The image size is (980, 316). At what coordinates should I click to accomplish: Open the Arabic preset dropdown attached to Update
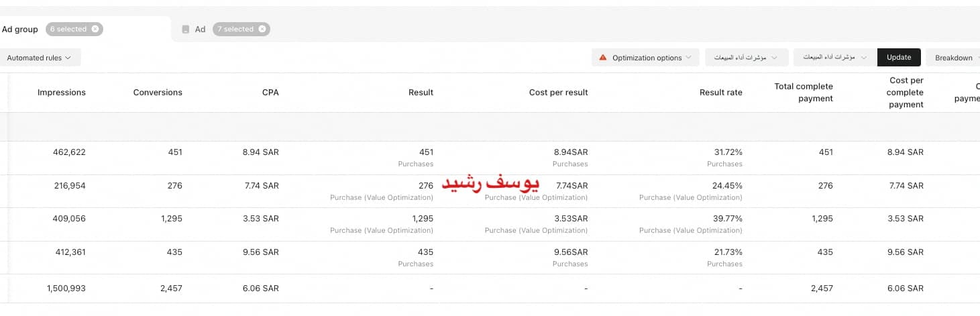coord(834,58)
